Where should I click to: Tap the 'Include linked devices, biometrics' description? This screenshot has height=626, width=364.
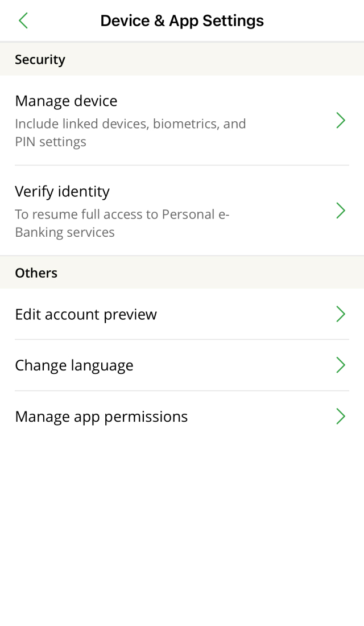130,124
